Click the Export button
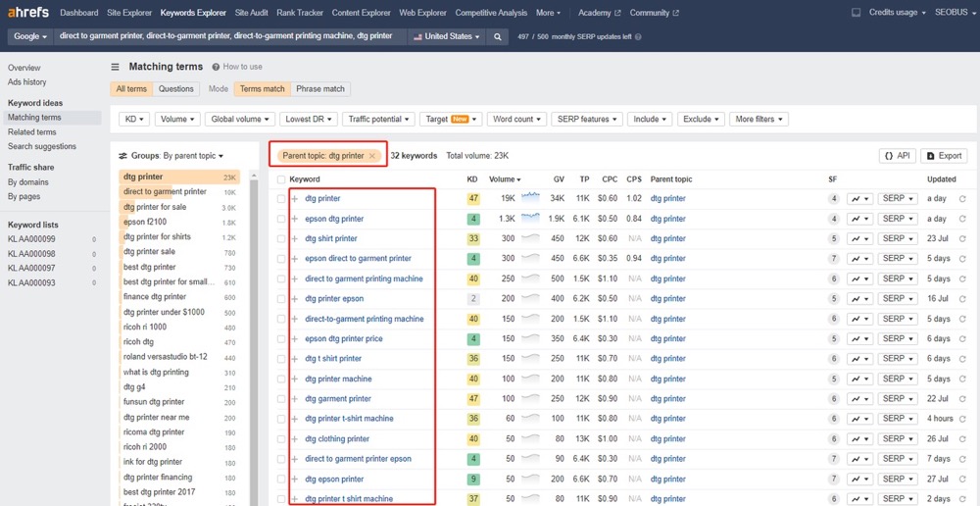 [944, 156]
